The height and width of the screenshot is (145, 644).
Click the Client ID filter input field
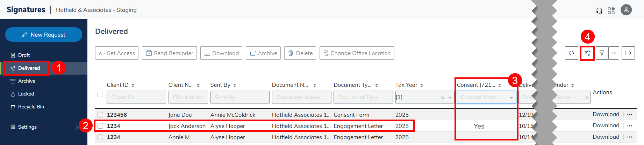[x=136, y=98]
